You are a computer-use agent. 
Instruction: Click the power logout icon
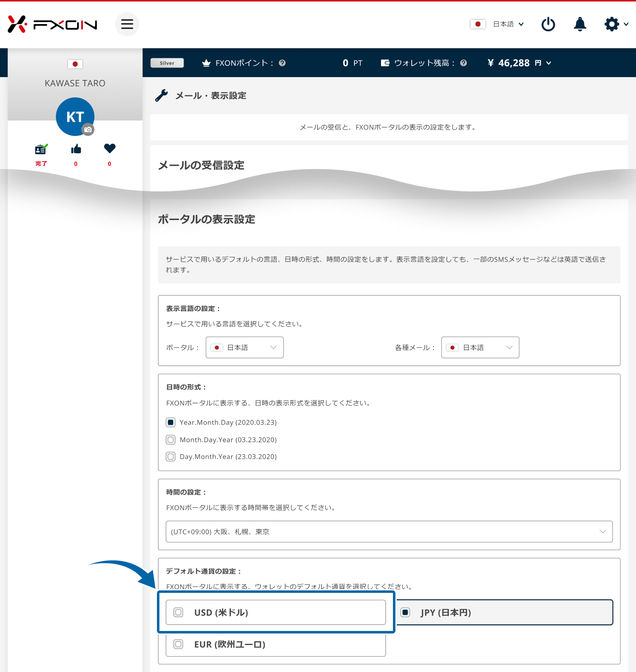point(548,24)
